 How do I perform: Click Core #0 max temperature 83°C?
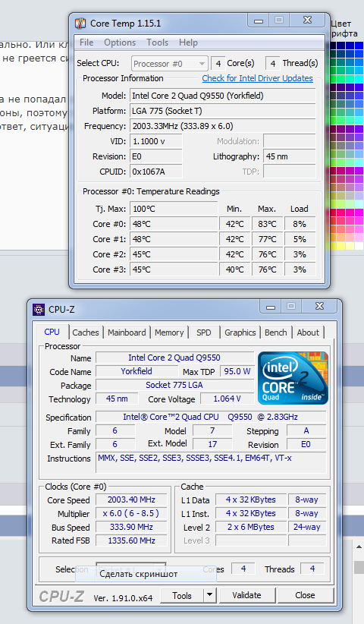tap(267, 224)
